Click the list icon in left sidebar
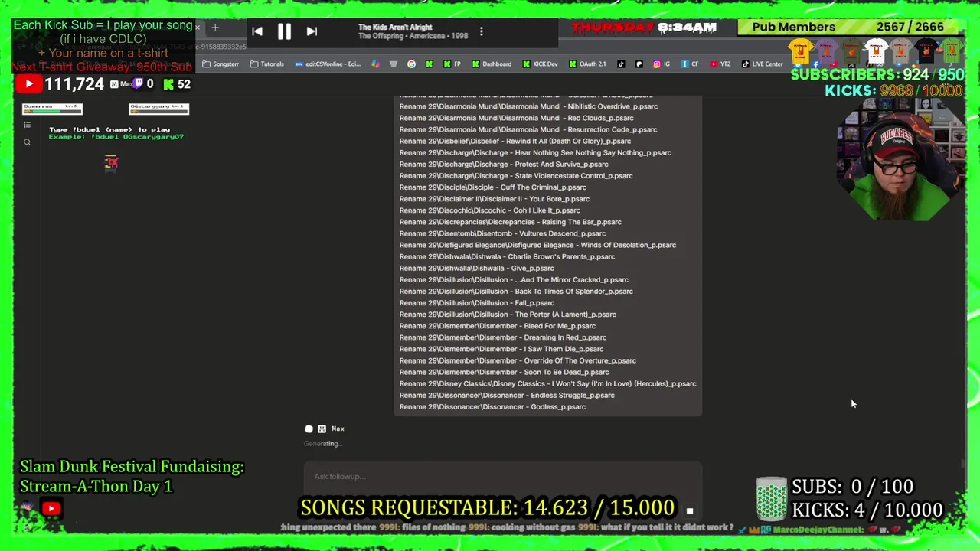 click(x=27, y=125)
